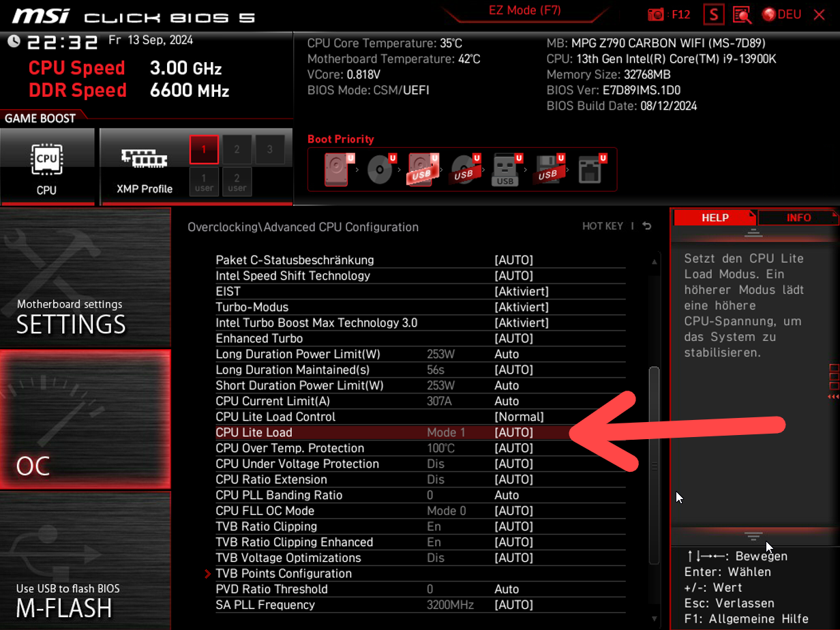Switch to the HELP tab
The image size is (840, 630).
click(715, 217)
